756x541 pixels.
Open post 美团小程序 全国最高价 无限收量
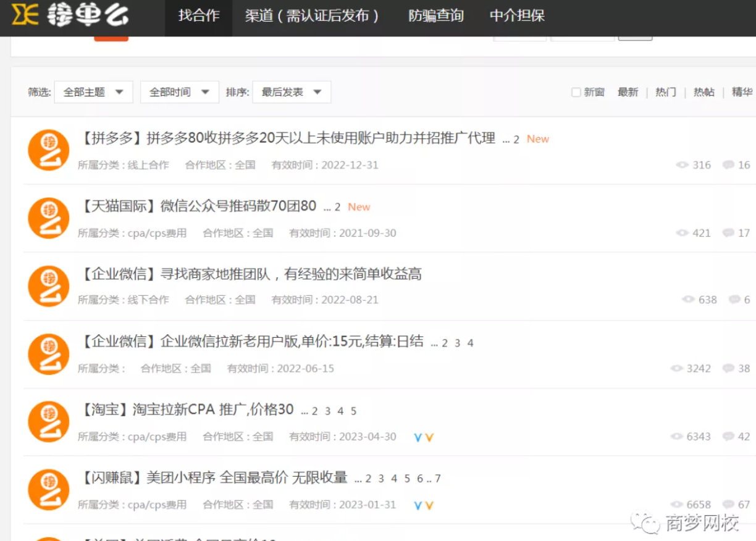246,477
